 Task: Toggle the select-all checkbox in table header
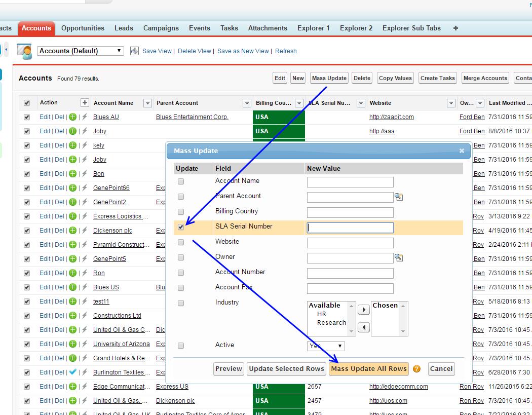(27, 103)
